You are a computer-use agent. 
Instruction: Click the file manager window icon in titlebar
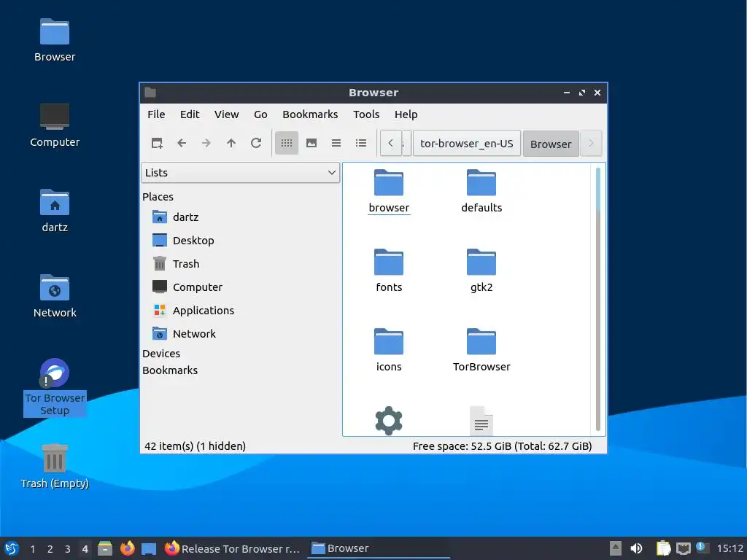click(x=150, y=93)
